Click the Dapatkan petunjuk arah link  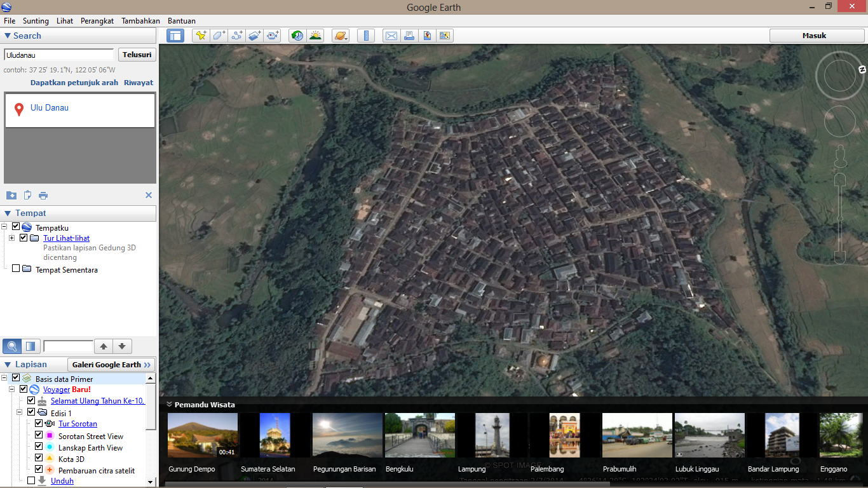(74, 83)
